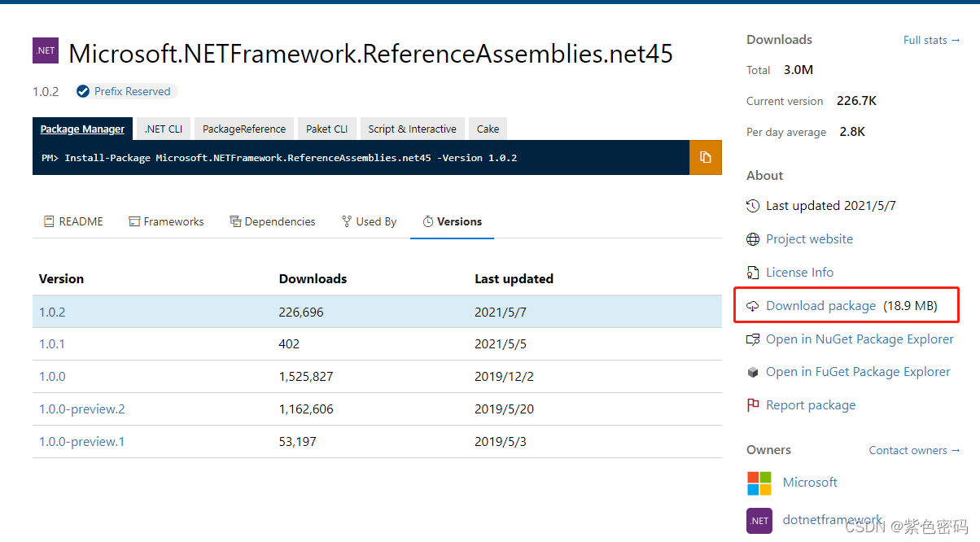Screen dimensions: 980x542
Task: Click the Microsoft owner logo
Action: tap(759, 483)
